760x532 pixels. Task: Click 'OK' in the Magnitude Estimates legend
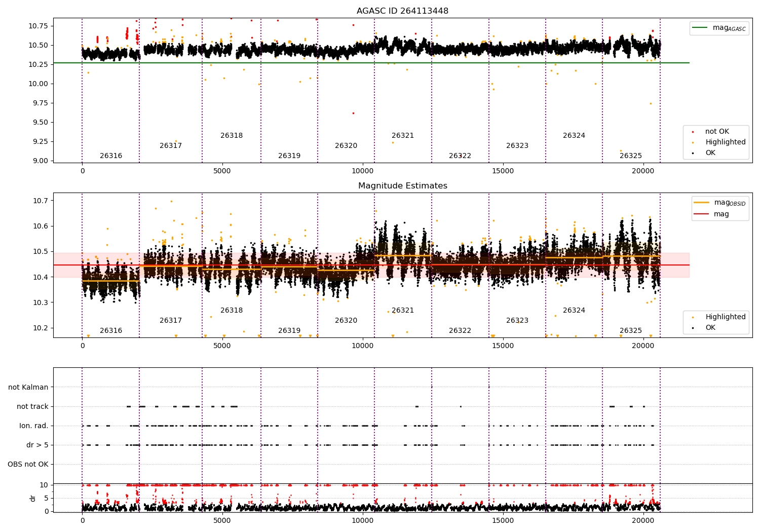tap(709, 328)
